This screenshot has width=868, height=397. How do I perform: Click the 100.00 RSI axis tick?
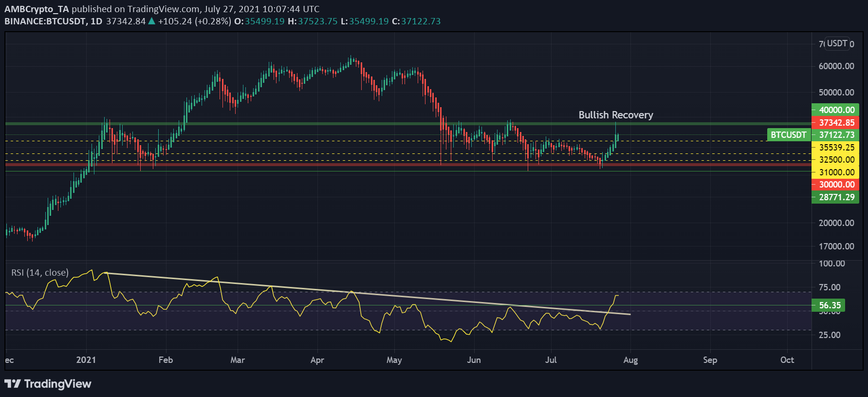(x=832, y=264)
